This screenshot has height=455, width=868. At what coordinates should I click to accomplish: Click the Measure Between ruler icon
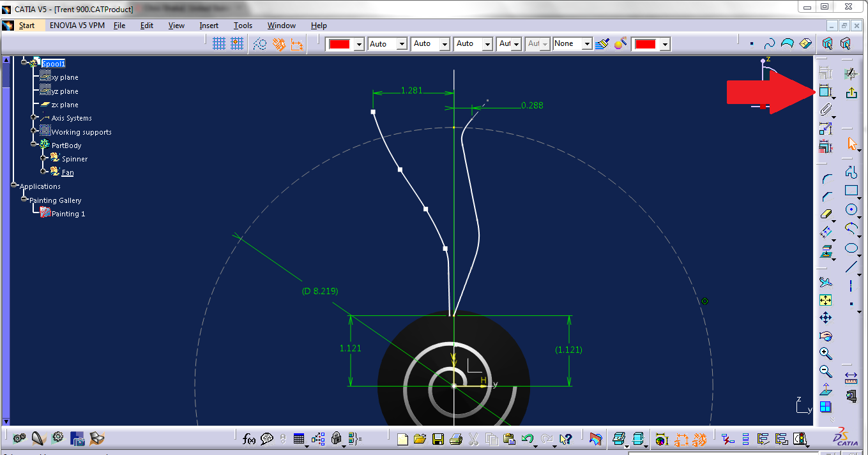point(851,378)
